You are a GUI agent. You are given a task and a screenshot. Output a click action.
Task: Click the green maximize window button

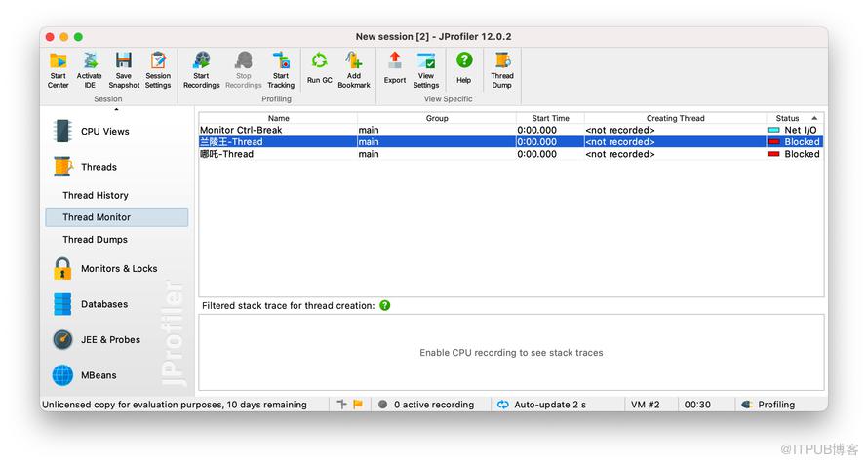click(x=79, y=37)
